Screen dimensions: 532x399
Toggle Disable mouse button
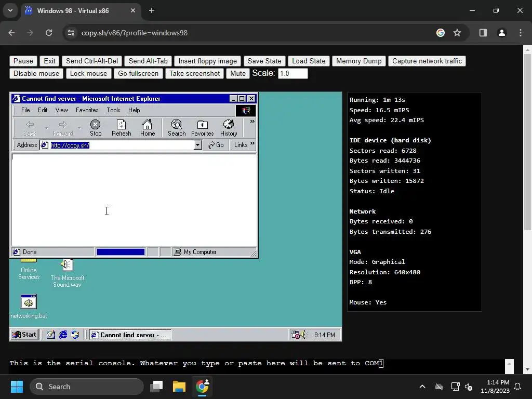[x=36, y=73]
